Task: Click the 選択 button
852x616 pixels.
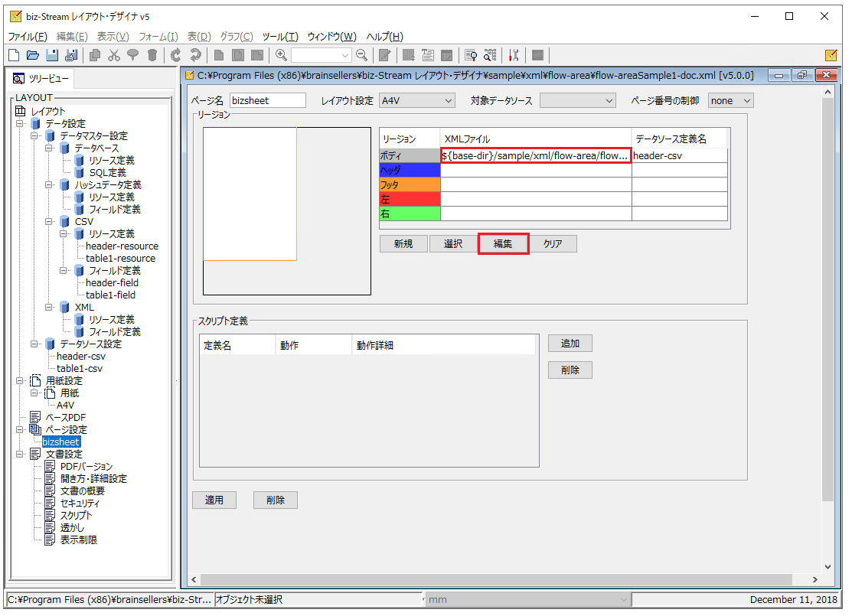Action: click(x=453, y=244)
